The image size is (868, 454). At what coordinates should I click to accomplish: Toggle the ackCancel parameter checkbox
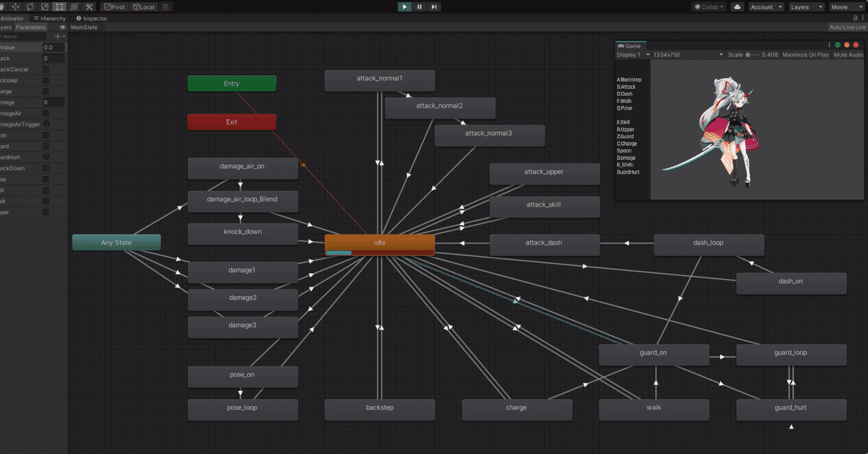point(45,69)
